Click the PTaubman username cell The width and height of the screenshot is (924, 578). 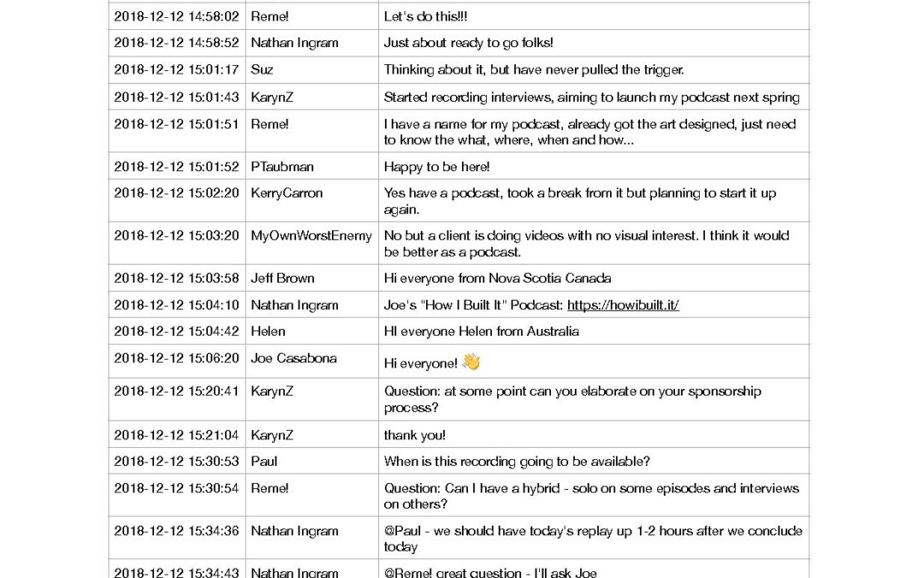[282, 166]
